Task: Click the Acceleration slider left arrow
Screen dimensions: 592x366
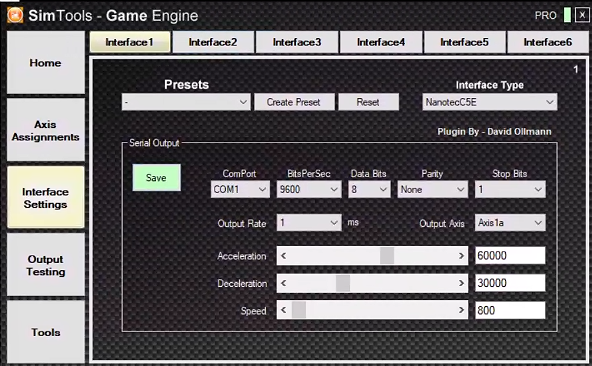Action: (284, 256)
